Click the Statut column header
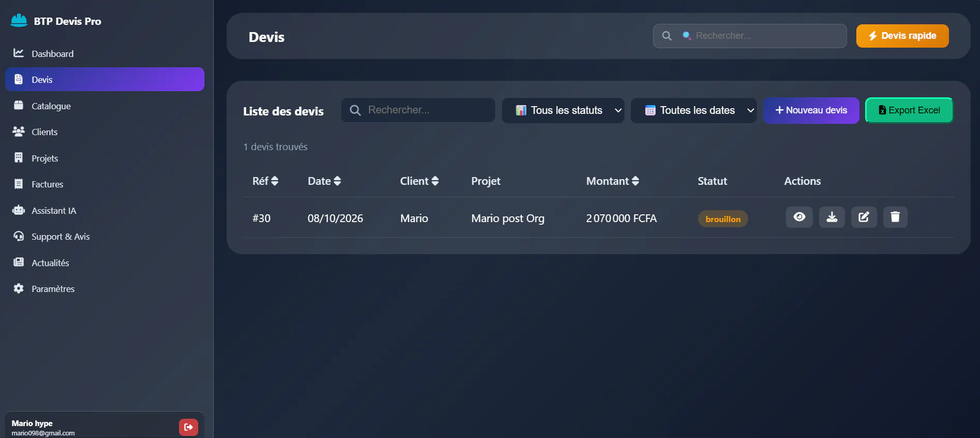Image resolution: width=980 pixels, height=438 pixels. tap(712, 181)
